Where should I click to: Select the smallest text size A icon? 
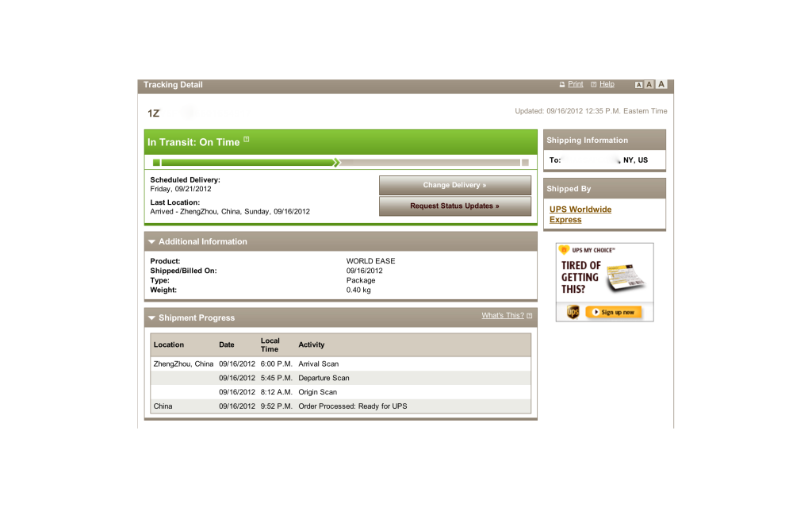tap(638, 85)
